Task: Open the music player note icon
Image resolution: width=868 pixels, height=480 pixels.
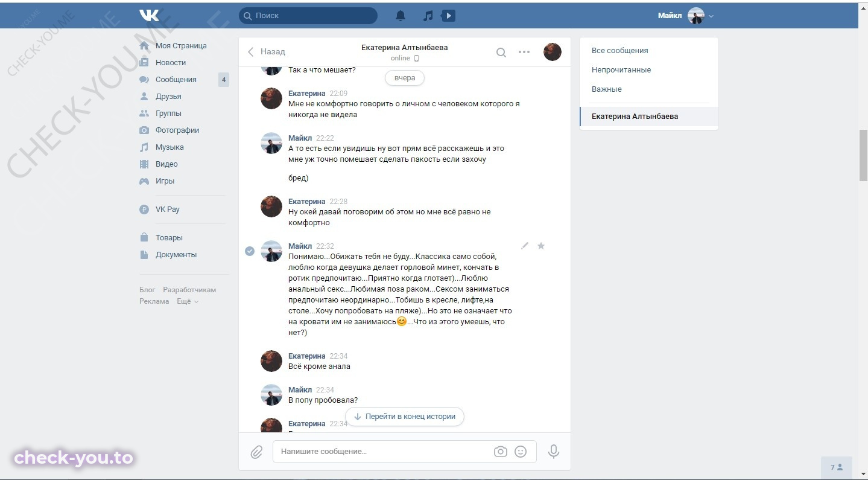Action: [x=428, y=16]
